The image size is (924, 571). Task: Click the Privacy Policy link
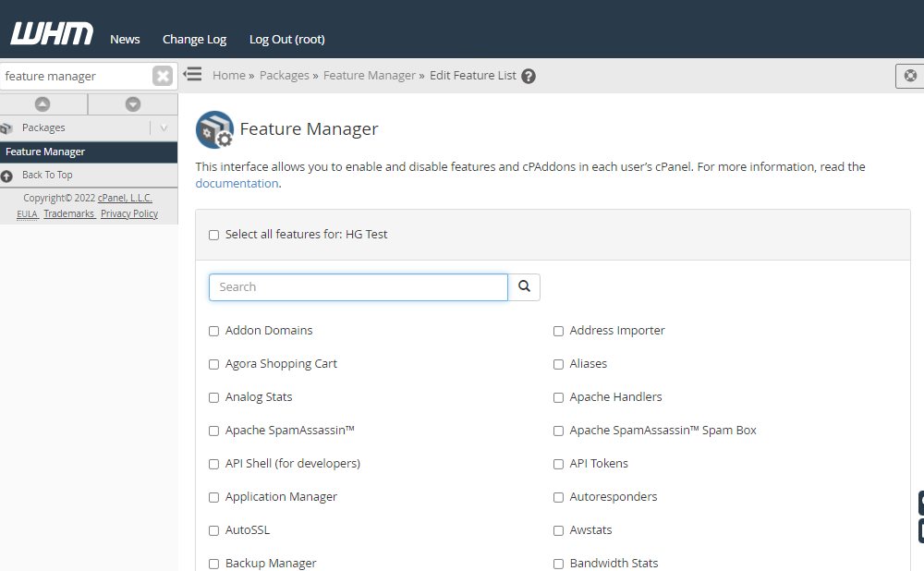tap(128, 213)
